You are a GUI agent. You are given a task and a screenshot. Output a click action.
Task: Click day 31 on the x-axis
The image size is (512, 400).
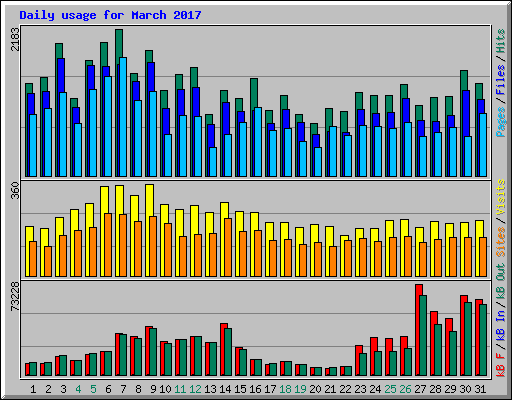pyautogui.click(x=480, y=389)
